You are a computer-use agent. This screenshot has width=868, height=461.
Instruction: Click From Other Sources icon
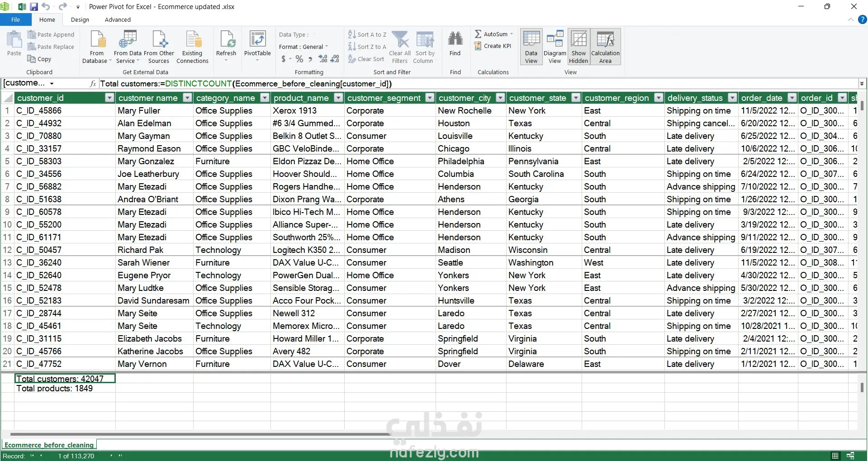coord(159,47)
